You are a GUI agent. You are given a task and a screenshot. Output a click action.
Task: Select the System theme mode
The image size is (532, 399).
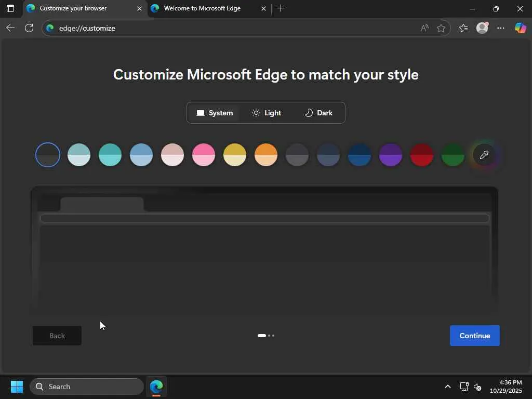tap(215, 113)
